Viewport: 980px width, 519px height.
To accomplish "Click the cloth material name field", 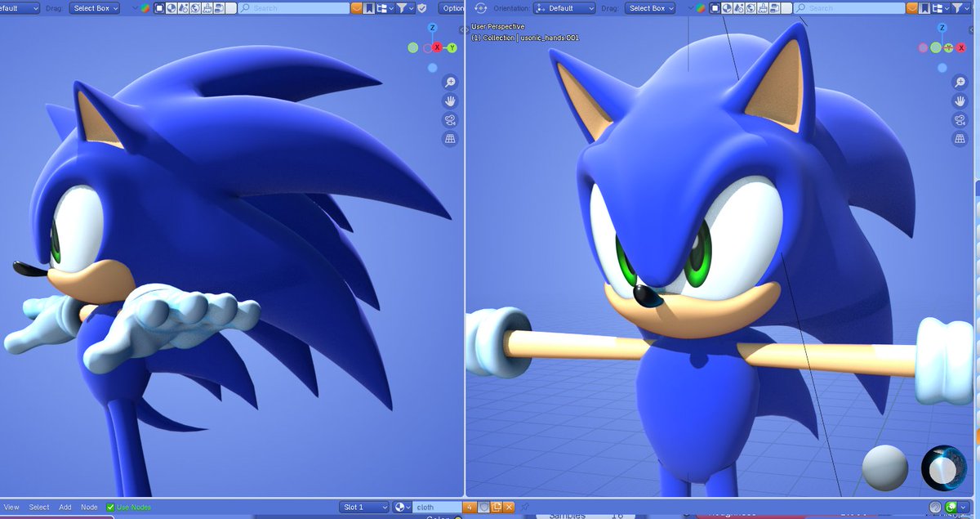I will pos(437,508).
